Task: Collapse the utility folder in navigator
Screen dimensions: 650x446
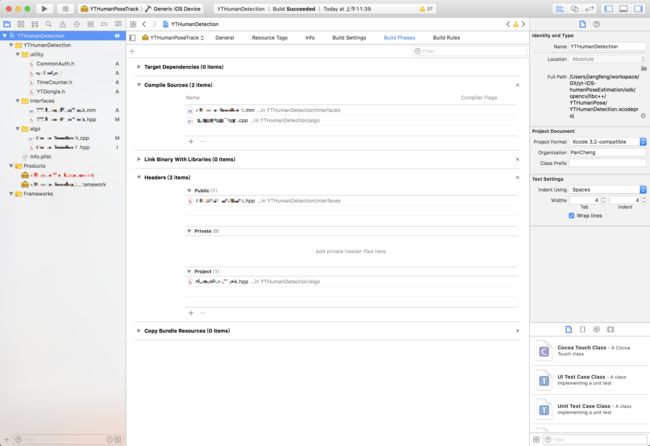Action: (x=17, y=54)
